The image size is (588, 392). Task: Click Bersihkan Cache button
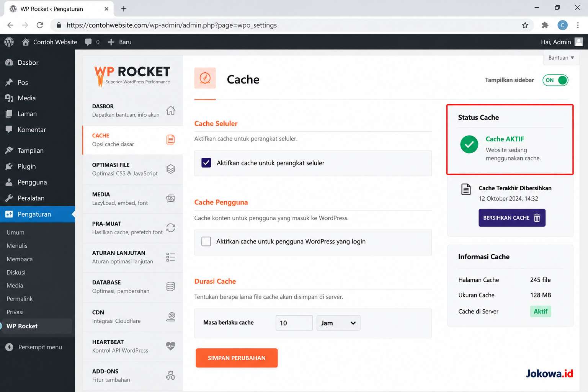tap(512, 218)
